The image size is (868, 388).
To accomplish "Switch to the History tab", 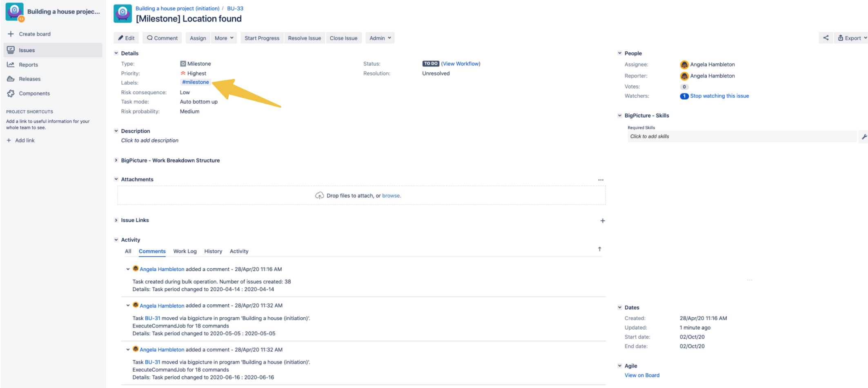I will pyautogui.click(x=213, y=251).
